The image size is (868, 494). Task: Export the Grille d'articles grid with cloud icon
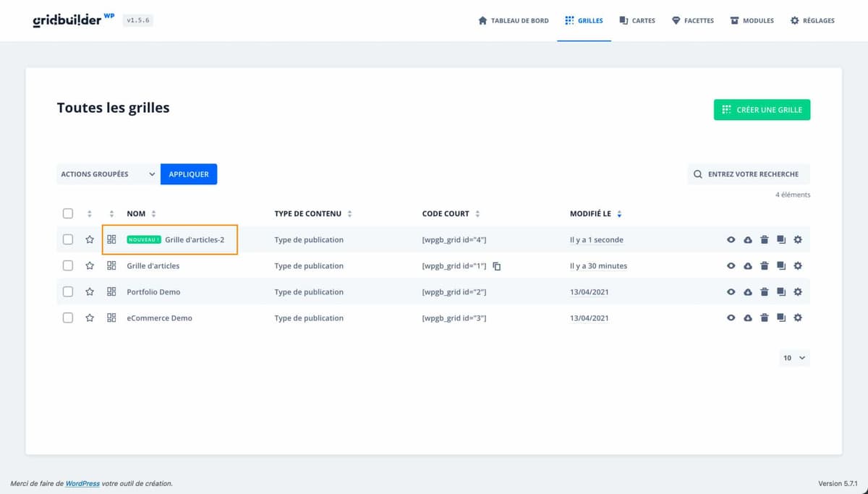[747, 266]
